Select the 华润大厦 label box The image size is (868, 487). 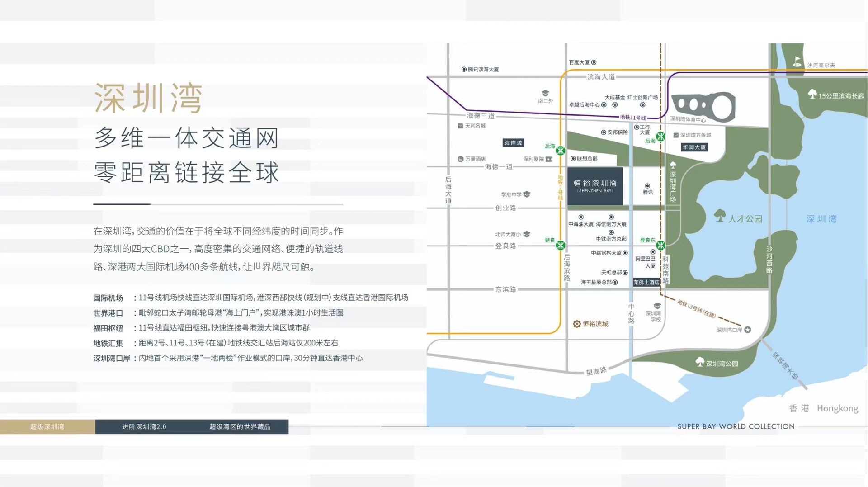click(694, 147)
